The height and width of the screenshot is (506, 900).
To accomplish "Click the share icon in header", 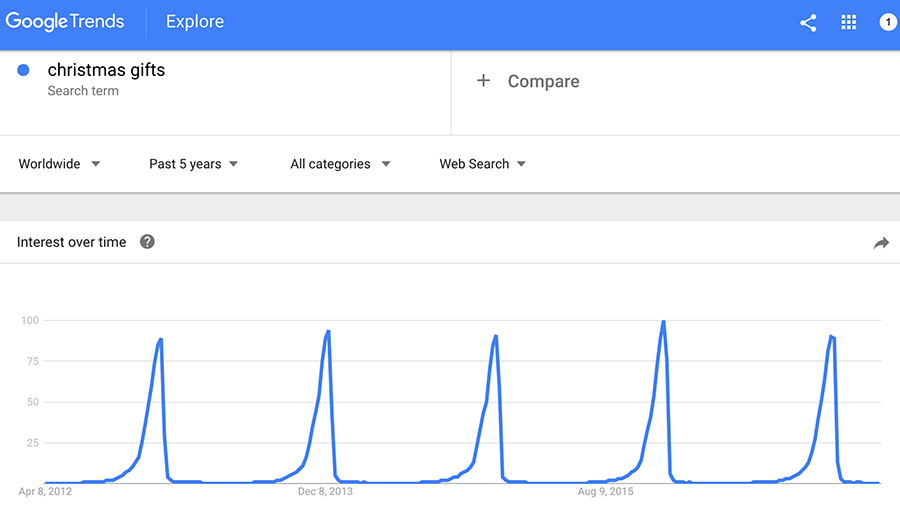I will (808, 23).
